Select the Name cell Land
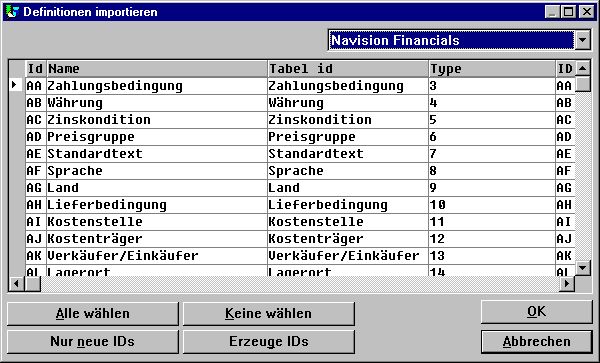600x363 pixels. coord(157,188)
